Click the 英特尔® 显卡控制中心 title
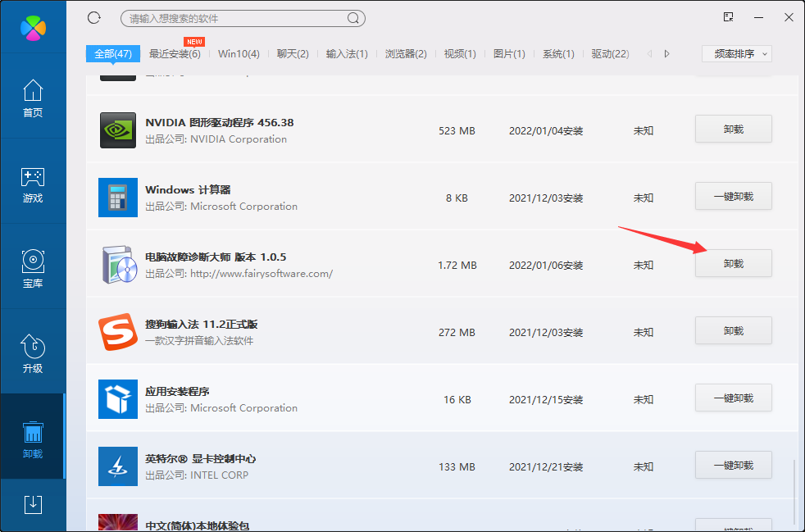 point(200,459)
